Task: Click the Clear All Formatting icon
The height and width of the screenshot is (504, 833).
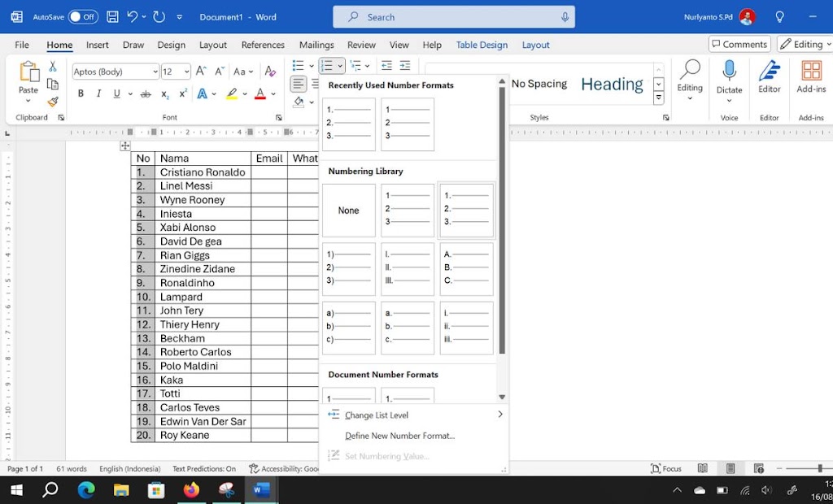Action: click(x=270, y=72)
